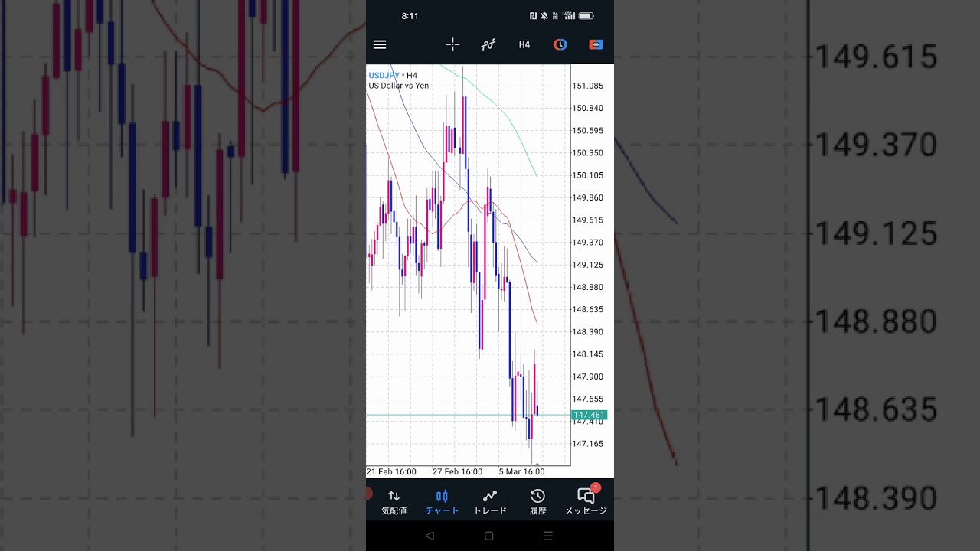This screenshot has width=980, height=551.
Task: Select the チャート chart tab
Action: coord(442,502)
